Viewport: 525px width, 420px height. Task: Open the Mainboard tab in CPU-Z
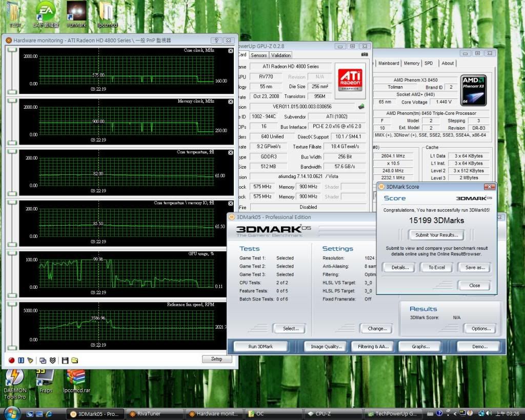(x=389, y=63)
